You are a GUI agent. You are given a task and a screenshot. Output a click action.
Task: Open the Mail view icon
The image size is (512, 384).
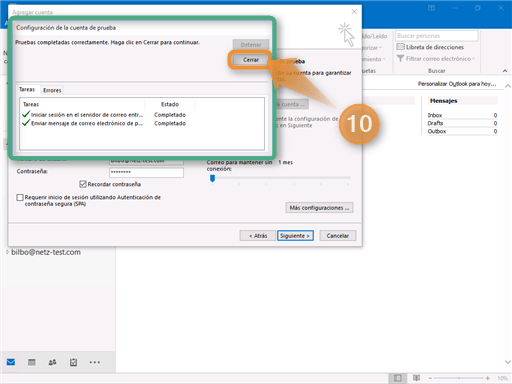click(11, 362)
